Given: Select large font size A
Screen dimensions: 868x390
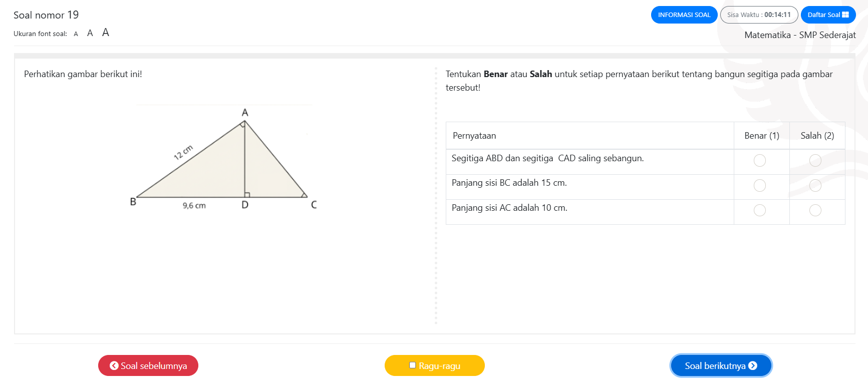Looking at the screenshot, I should pos(106,33).
